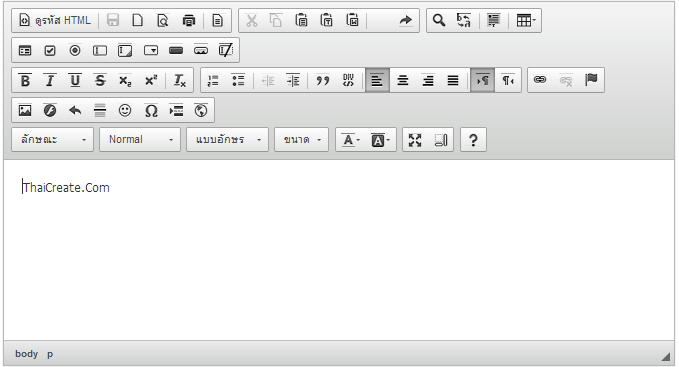Click in the editor text area
Image resolution: width=679 pixels, height=367 pixels.
click(x=339, y=250)
